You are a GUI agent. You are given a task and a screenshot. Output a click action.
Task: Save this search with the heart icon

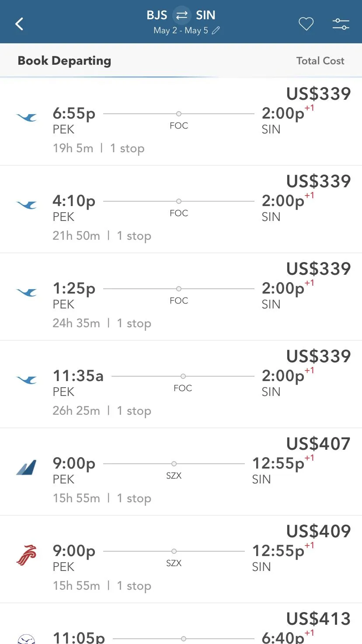coord(306,24)
